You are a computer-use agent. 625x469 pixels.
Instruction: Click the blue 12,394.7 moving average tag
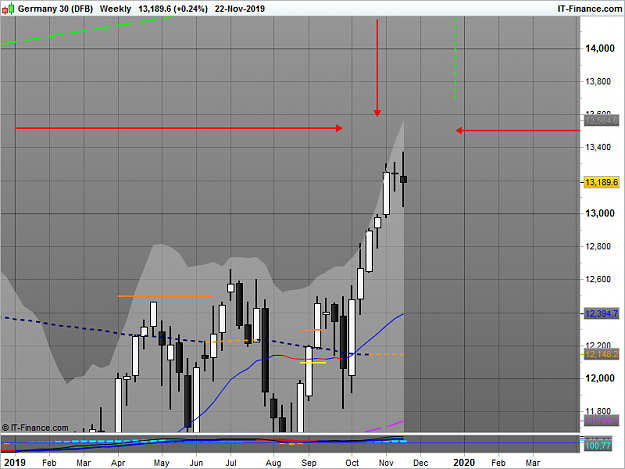point(601,314)
